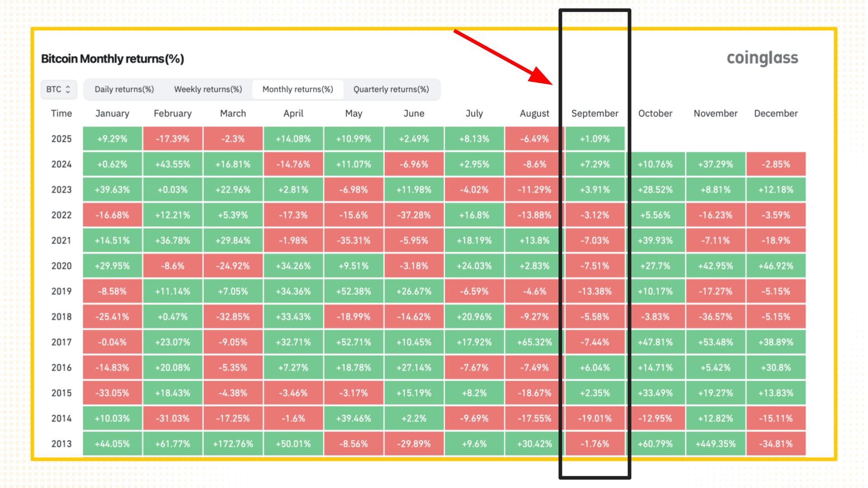Click the Bitcoin Monthly returns(%) title
868x488 pixels.
[x=113, y=59]
